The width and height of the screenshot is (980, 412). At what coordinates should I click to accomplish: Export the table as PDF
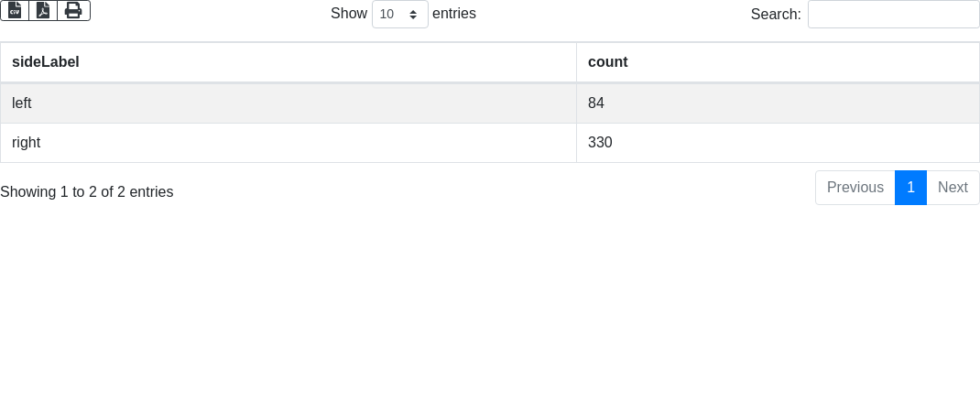pos(43,10)
